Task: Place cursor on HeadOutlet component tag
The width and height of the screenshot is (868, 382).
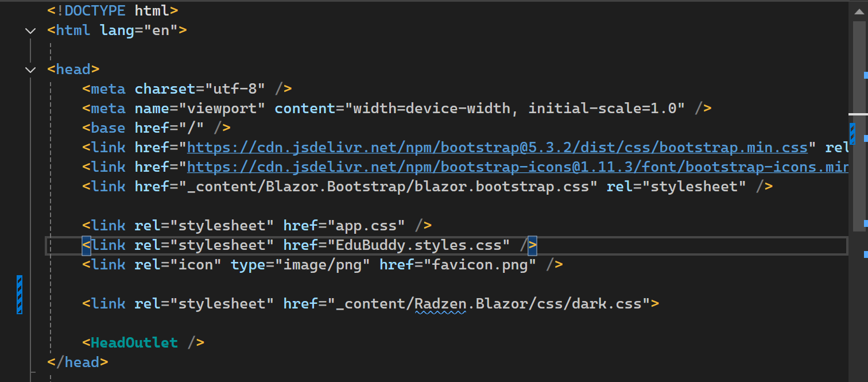Action: point(134,343)
